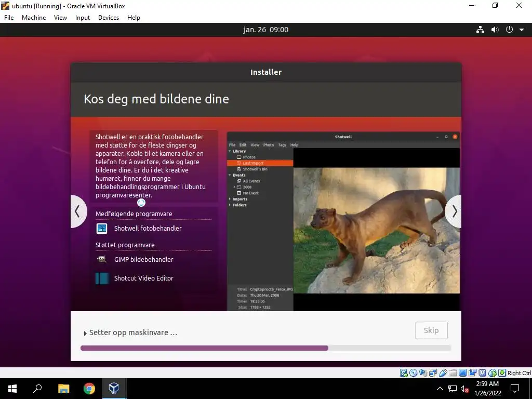Click the mouse integration indicator
The image size is (532, 399).
point(493,373)
